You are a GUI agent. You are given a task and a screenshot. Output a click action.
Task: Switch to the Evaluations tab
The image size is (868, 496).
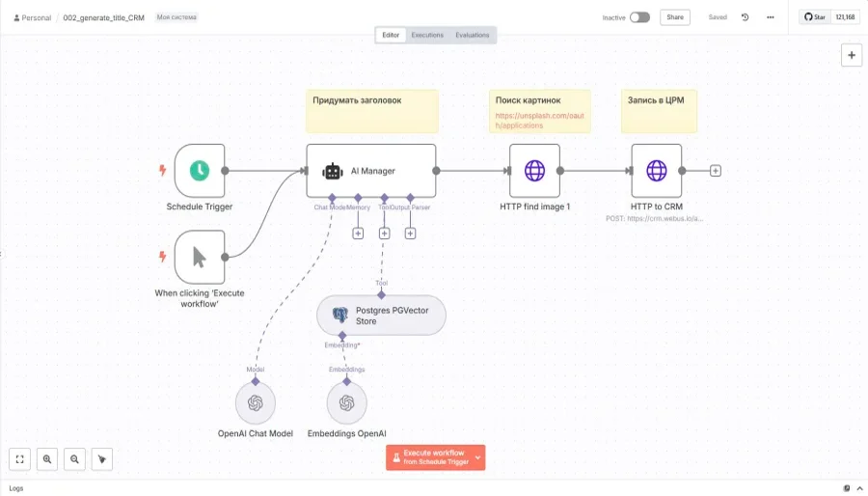coord(472,35)
